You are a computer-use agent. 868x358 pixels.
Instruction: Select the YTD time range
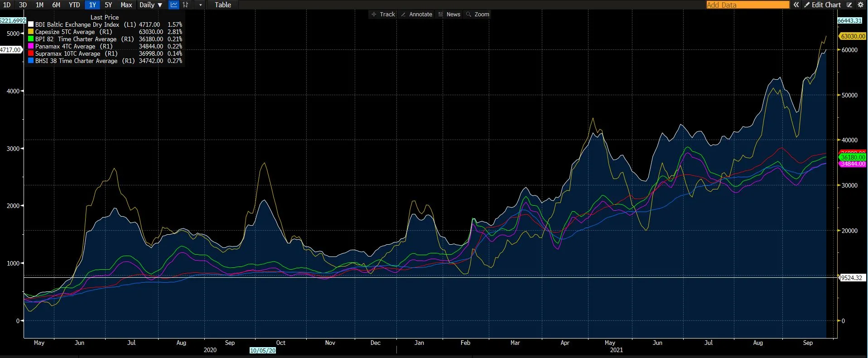pos(74,5)
